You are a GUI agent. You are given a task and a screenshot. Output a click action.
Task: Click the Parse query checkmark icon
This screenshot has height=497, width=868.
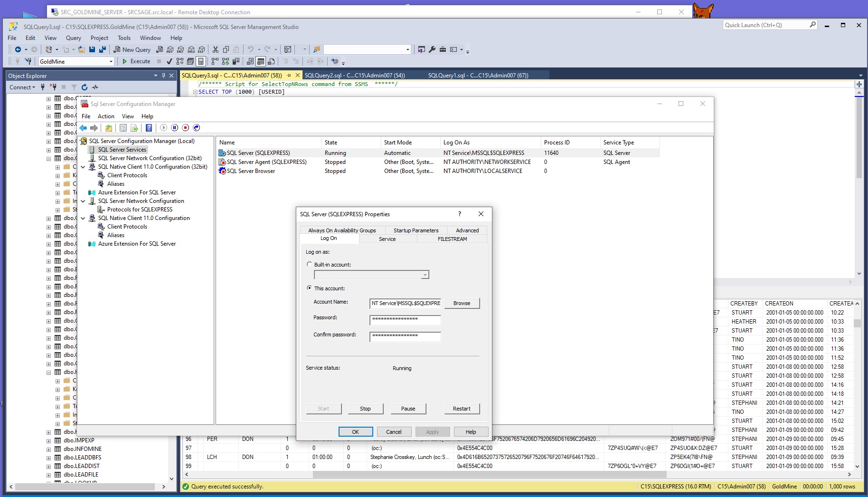coord(170,61)
